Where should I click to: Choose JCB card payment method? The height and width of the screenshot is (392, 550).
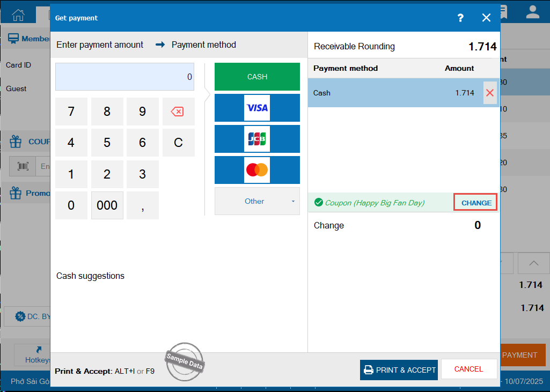[257, 139]
